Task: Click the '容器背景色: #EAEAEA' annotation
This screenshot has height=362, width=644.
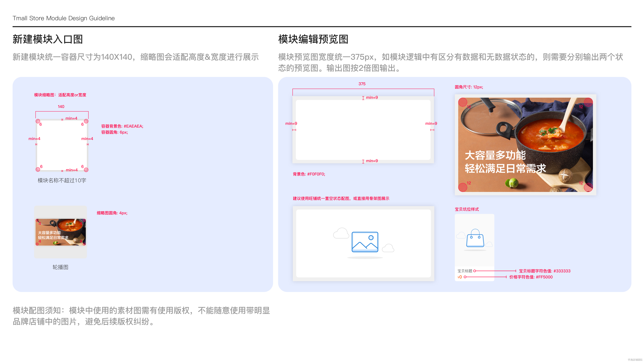Action: [122, 126]
